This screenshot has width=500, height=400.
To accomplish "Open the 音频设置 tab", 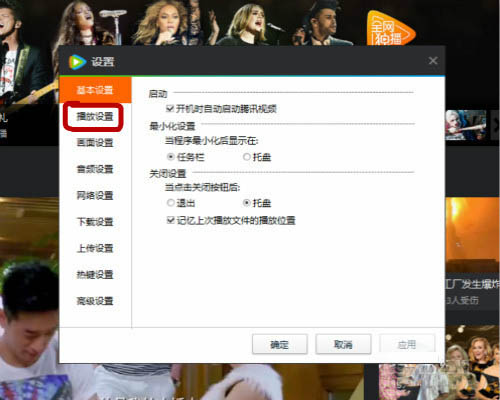I will click(95, 169).
